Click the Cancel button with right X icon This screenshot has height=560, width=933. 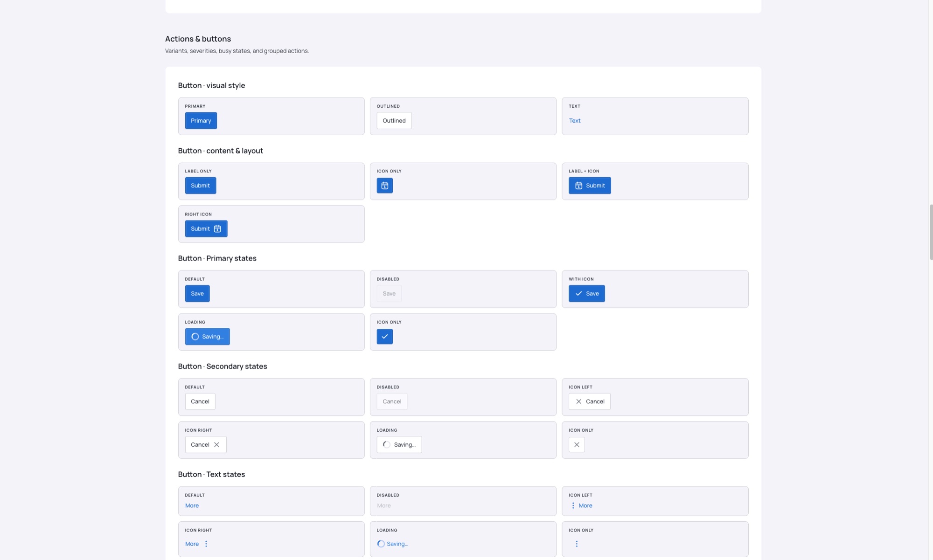206,444
